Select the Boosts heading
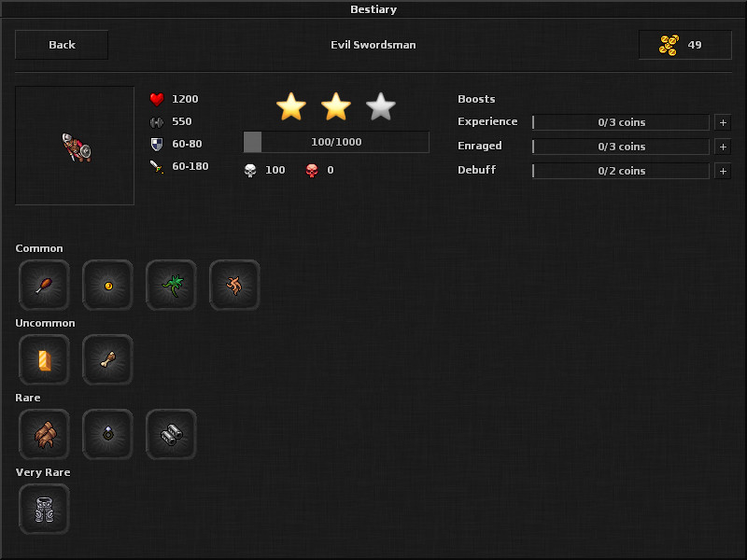 [476, 99]
